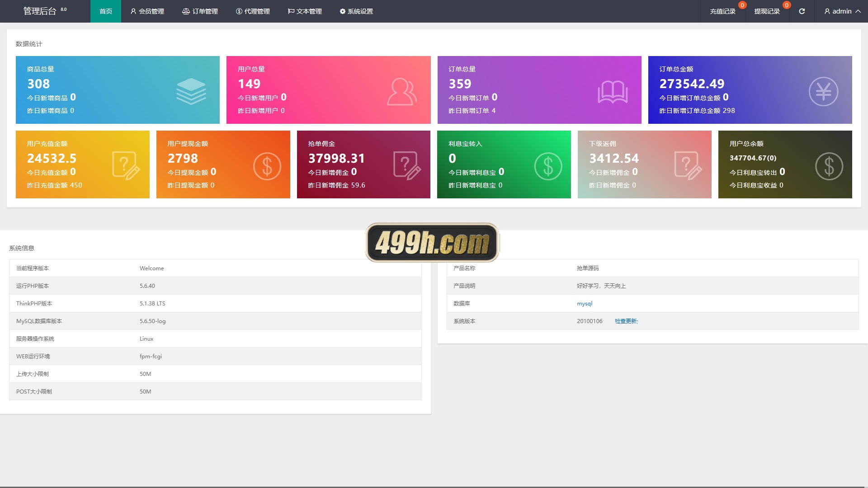Click the 今日利息宝转出 line
The height and width of the screenshot is (488, 868).
pyautogui.click(x=757, y=172)
